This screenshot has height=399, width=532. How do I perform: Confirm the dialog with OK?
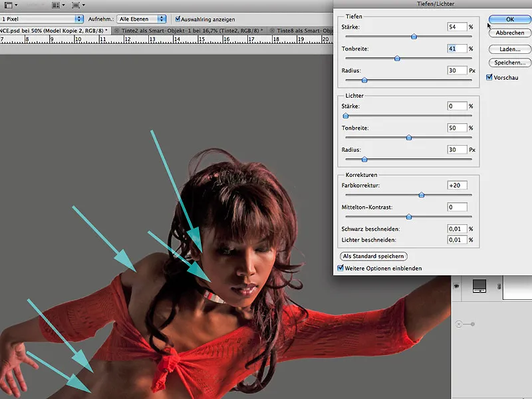click(x=509, y=19)
